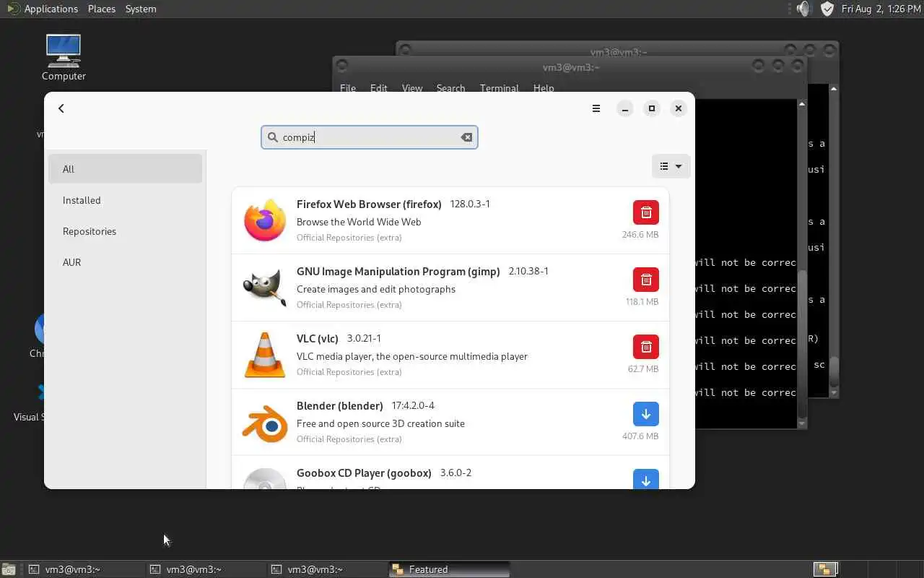Click the workspace switcher in bottom panel

pos(826,569)
